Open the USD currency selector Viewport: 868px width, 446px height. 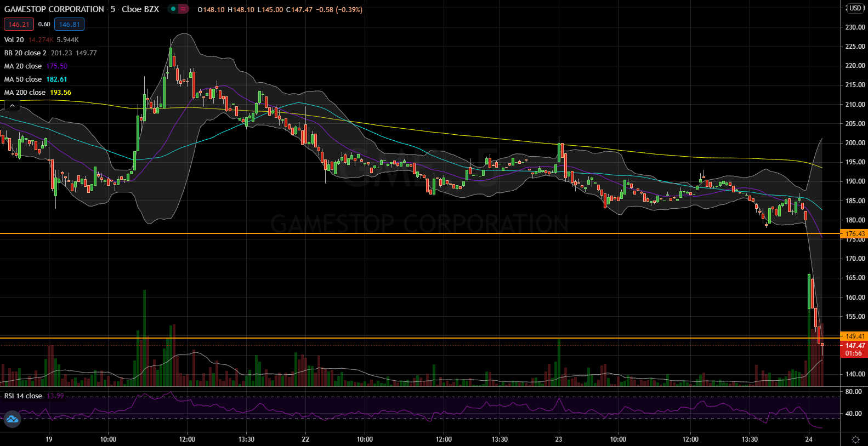[x=855, y=8]
